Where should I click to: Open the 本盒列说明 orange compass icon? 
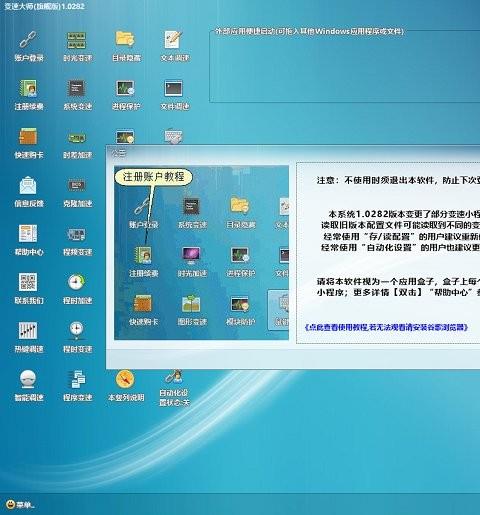pos(125,379)
